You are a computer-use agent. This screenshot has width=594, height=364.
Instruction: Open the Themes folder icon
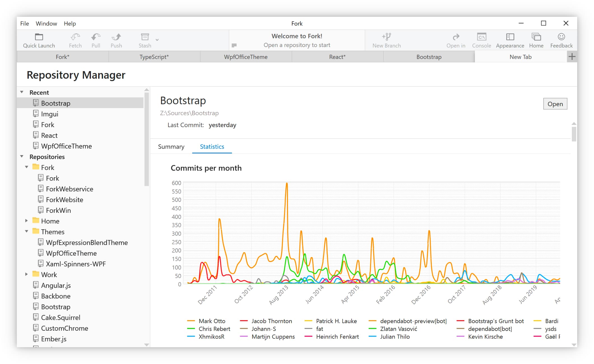(36, 231)
